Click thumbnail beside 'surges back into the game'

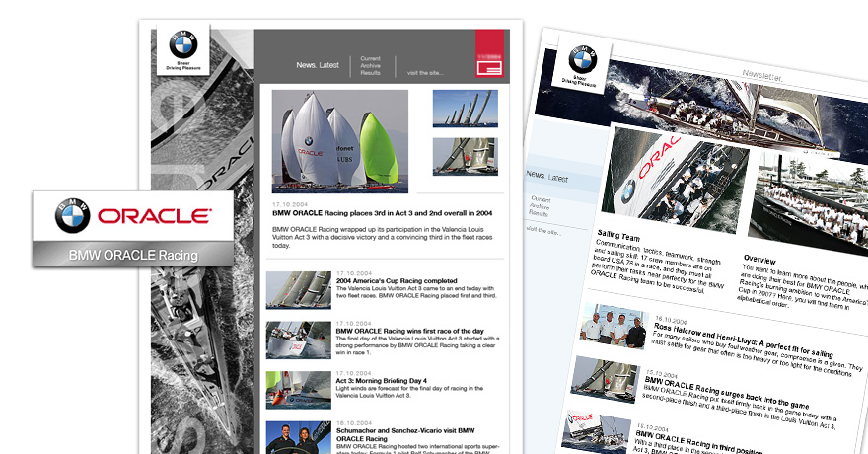tap(605, 379)
